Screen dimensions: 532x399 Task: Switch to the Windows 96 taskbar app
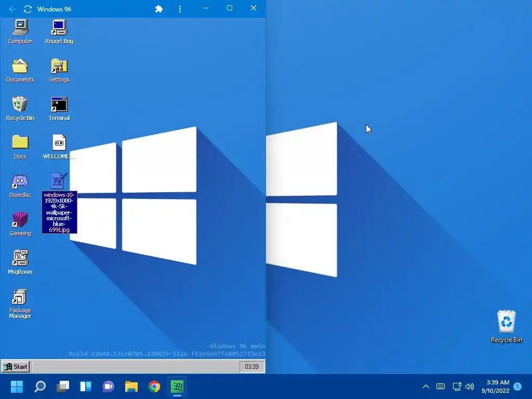pyautogui.click(x=177, y=387)
